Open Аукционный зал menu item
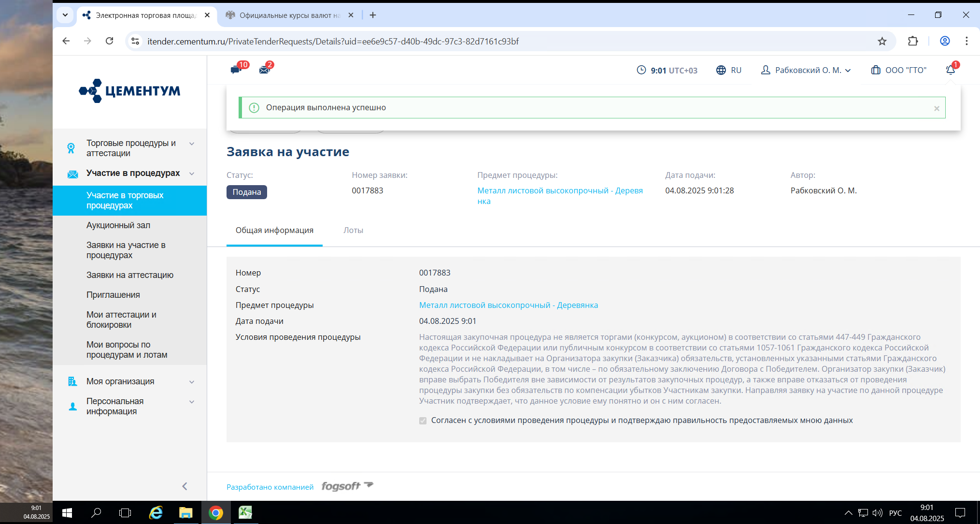980x524 pixels. pyautogui.click(x=118, y=225)
